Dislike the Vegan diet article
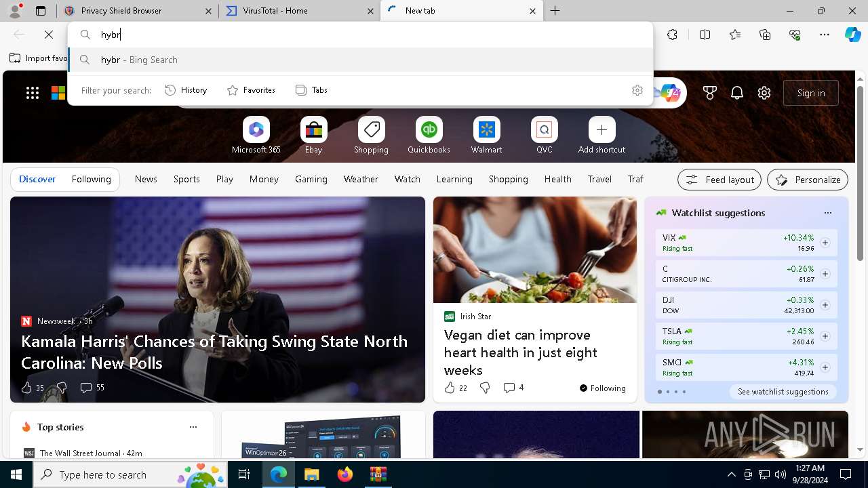This screenshot has width=868, height=488. pos(485,388)
